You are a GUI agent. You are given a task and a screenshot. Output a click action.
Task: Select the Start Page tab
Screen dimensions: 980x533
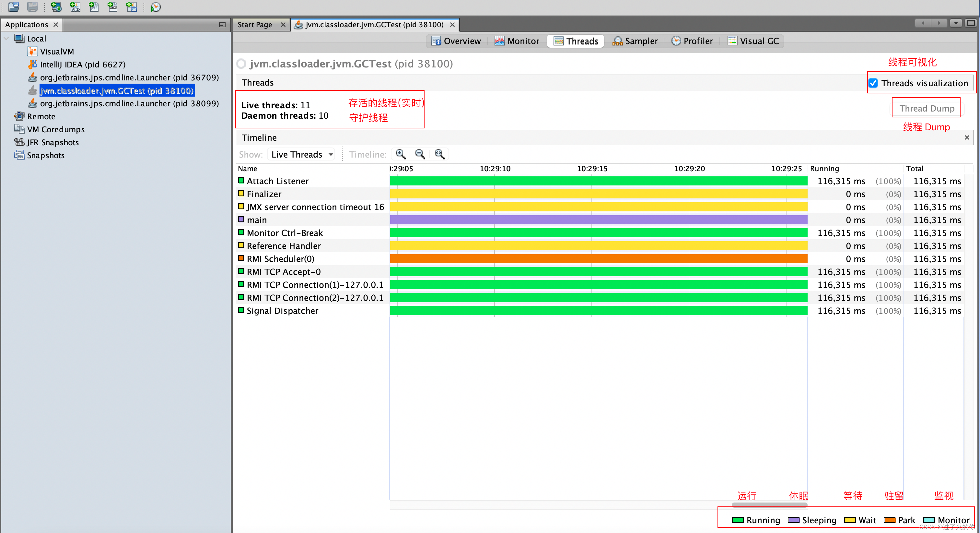254,25
